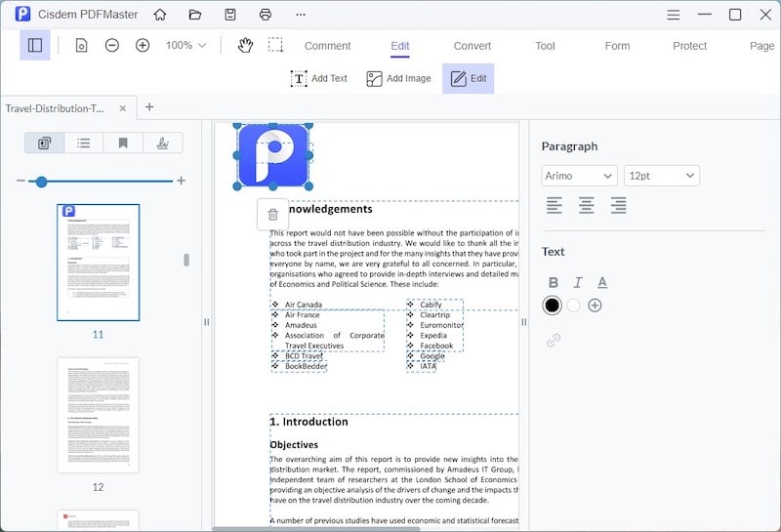Open the 12pt font size dropdown
The height and width of the screenshot is (532, 781).
point(662,176)
